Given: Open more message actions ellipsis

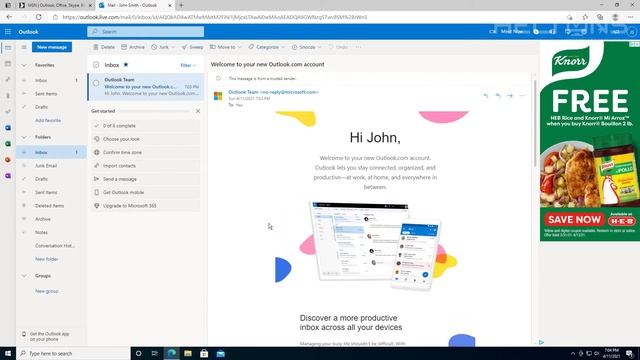Looking at the screenshot, I should coord(522,96).
